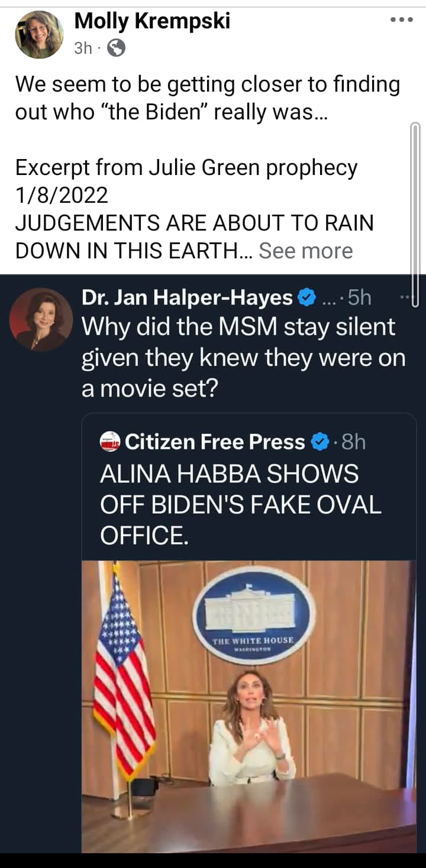Open the Citizen Free Press account name
The image size is (426, 868).
click(215, 442)
